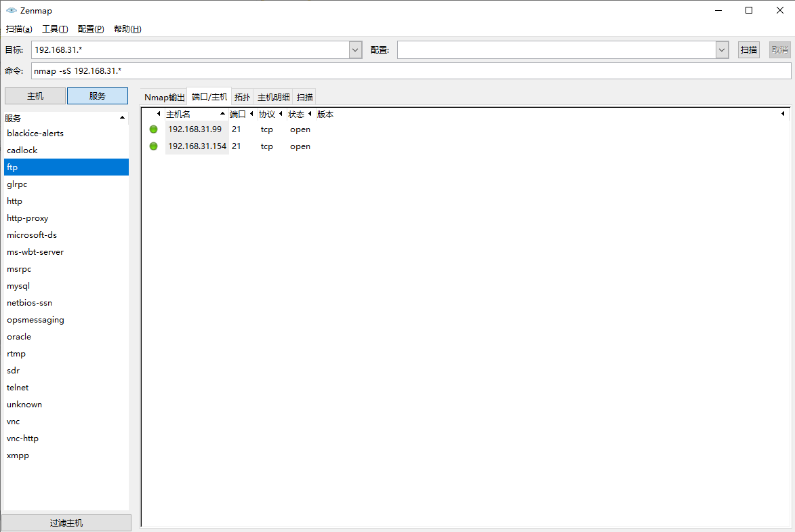Select vnc-http service
The image size is (795, 532).
point(66,438)
